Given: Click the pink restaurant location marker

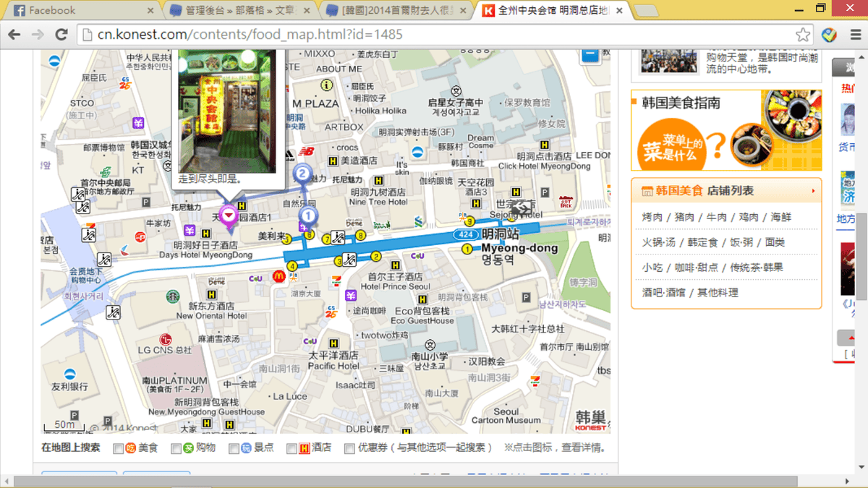Looking at the screenshot, I should pos(229,215).
